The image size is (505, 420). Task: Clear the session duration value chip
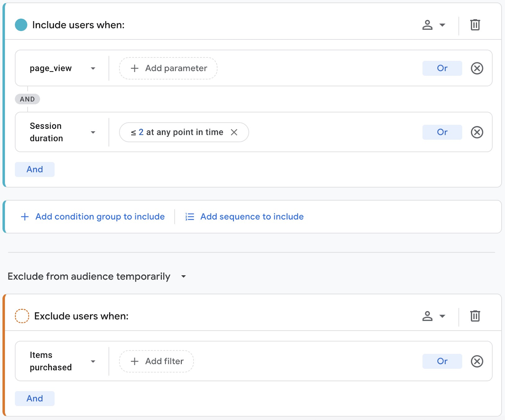[234, 132]
